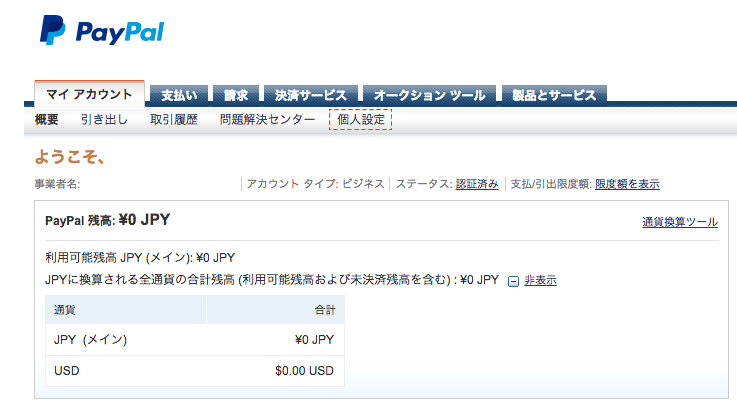Open the マイ アカウント tab

(89, 94)
